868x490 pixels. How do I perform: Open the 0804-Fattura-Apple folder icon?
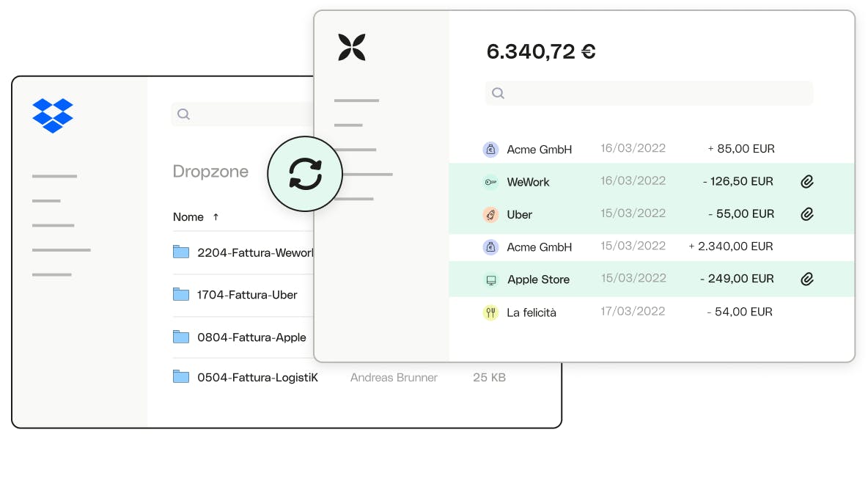click(181, 337)
